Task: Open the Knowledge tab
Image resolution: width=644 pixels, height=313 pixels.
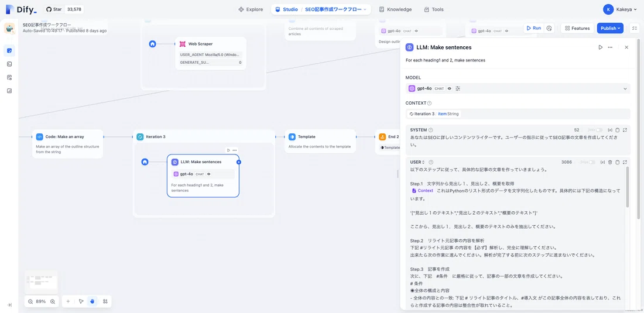Action: tap(395, 9)
